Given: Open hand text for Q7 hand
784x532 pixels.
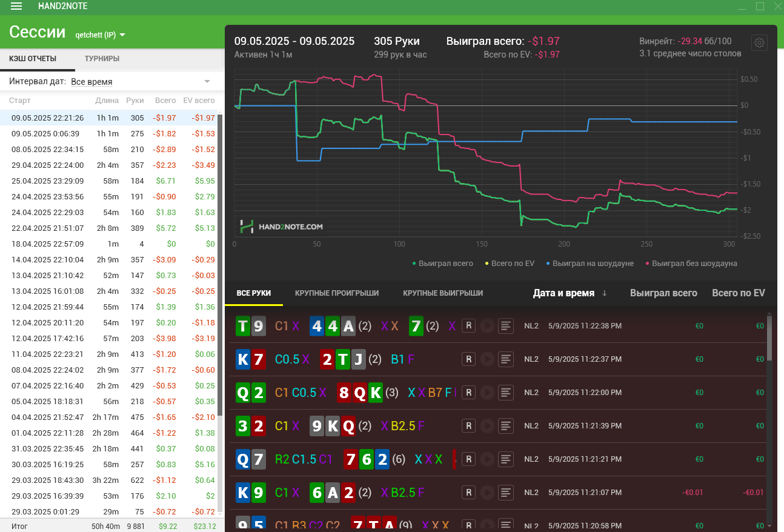Looking at the screenshot, I should 506,459.
